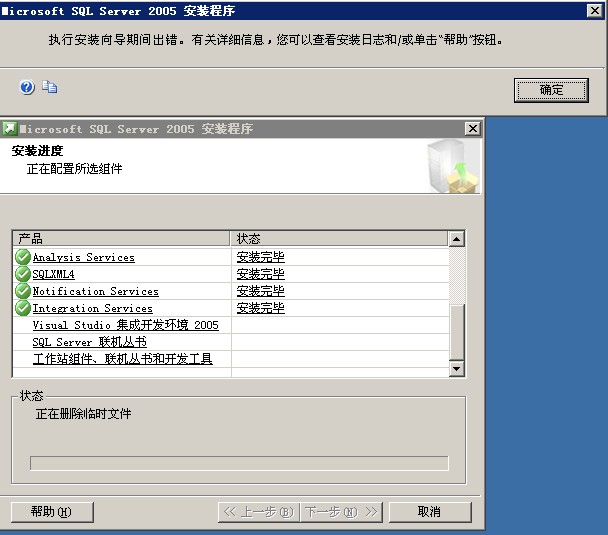The height and width of the screenshot is (535, 608).
Task: Open the Analysis Services link
Action: coord(83,257)
